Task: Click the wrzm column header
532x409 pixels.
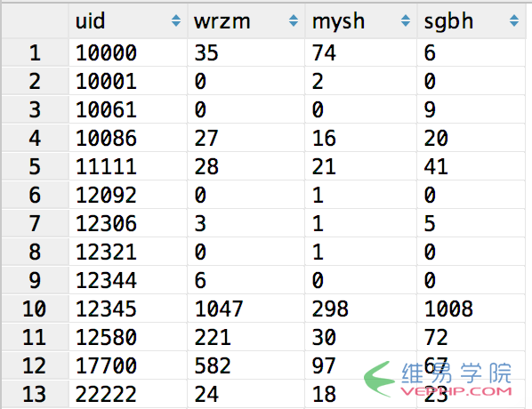Action: (x=246, y=20)
